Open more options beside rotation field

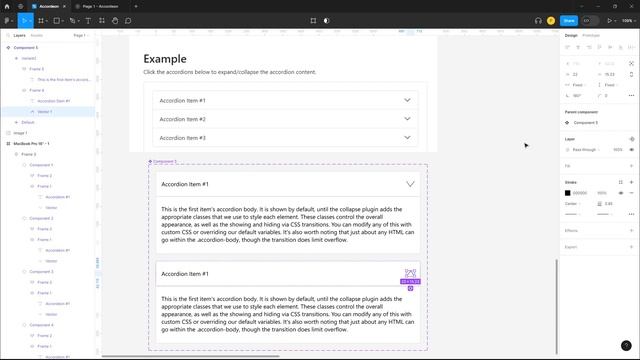(631, 96)
